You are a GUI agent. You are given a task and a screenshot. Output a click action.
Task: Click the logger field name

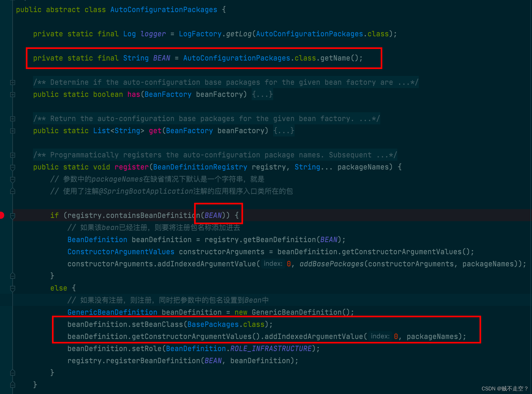click(153, 34)
